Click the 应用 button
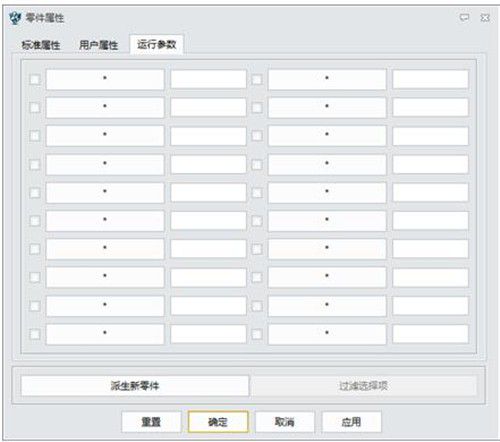Screen dimensions: 500x442 [x=351, y=422]
